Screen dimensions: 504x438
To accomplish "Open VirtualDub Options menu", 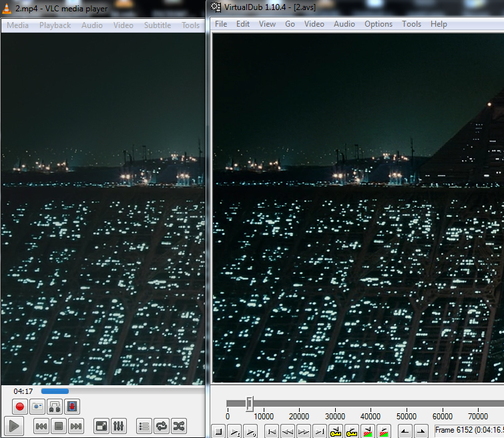I will (x=379, y=24).
